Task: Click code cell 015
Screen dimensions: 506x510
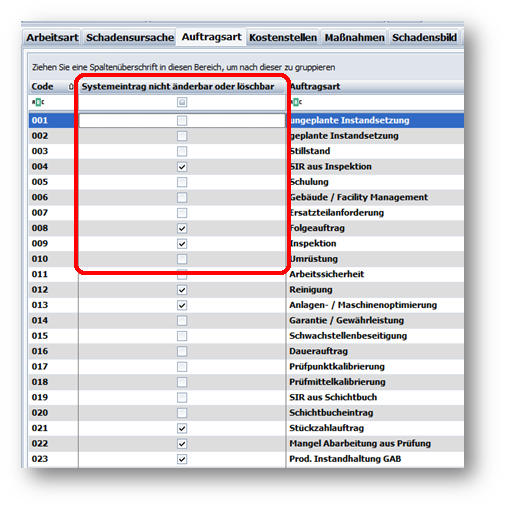Action: pyautogui.click(x=53, y=336)
